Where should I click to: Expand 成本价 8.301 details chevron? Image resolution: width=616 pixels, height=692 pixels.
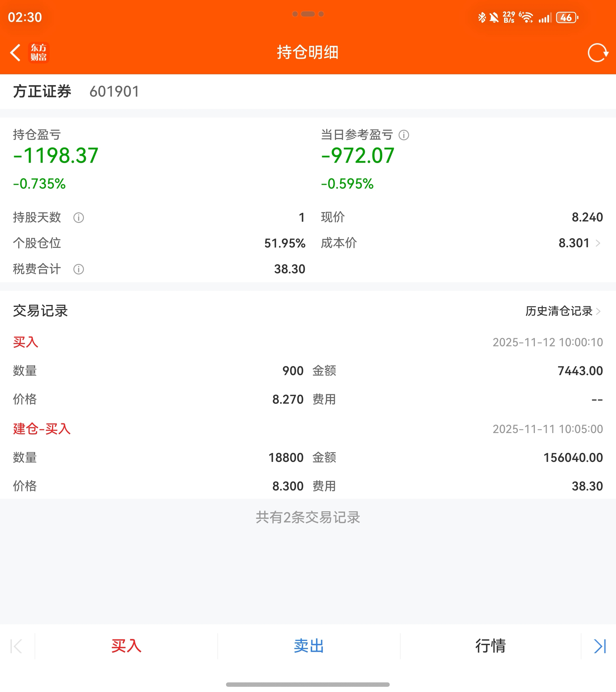[x=598, y=243]
